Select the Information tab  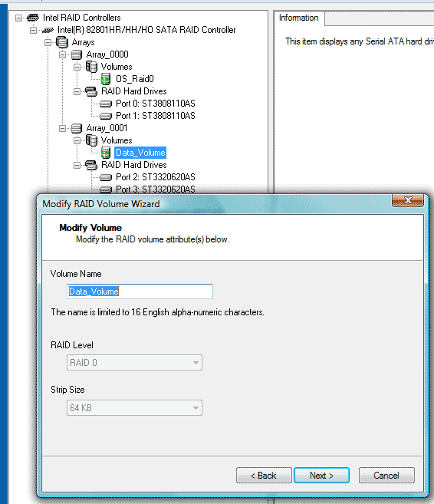(x=299, y=18)
